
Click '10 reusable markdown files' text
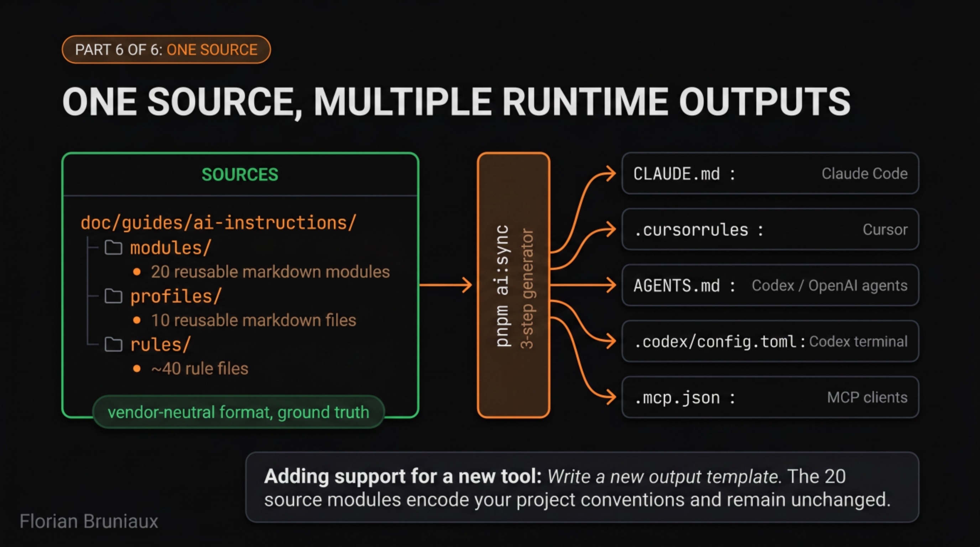tap(254, 320)
